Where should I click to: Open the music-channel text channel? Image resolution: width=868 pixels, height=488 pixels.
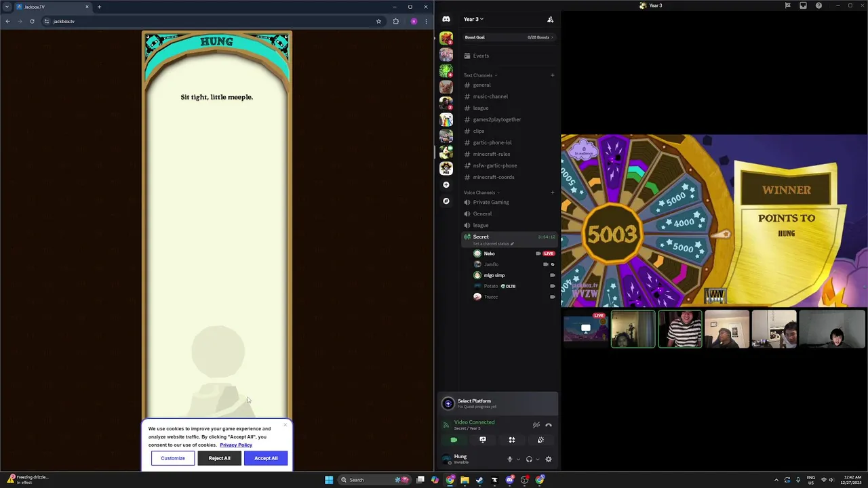click(509, 96)
